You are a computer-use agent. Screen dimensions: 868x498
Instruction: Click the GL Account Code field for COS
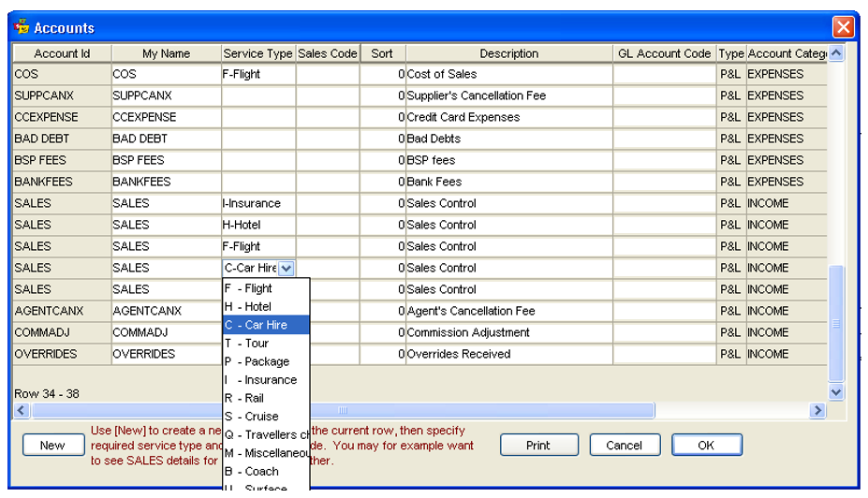[664, 74]
